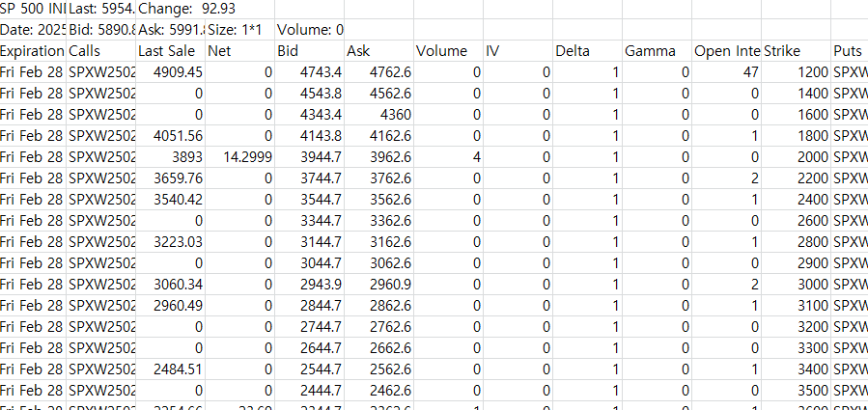Select the 'Size: 1*1' cell
Viewport: 868px width, 410px height.
click(x=239, y=30)
